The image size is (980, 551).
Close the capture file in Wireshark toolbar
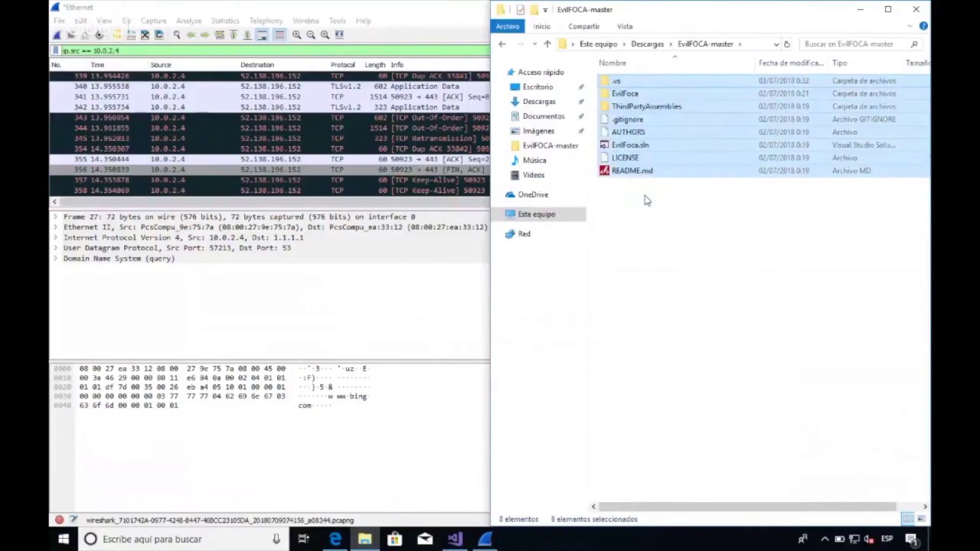tap(145, 34)
